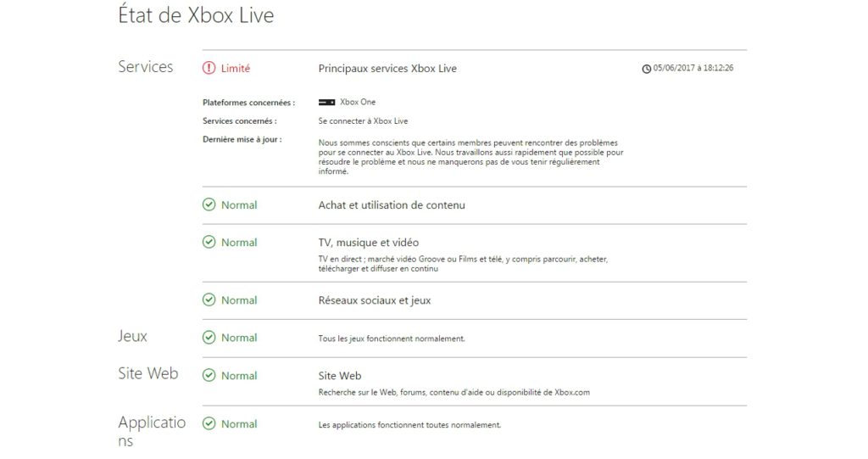Select the Site Web status title
This screenshot has height=459, width=868.
(x=340, y=376)
